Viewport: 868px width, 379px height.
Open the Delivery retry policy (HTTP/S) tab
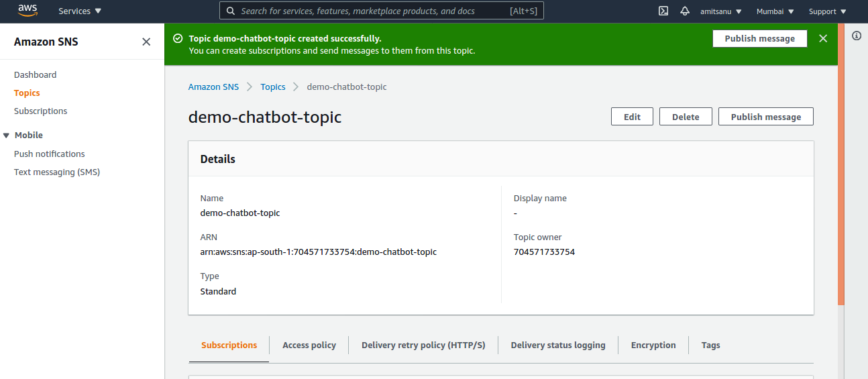tap(423, 345)
